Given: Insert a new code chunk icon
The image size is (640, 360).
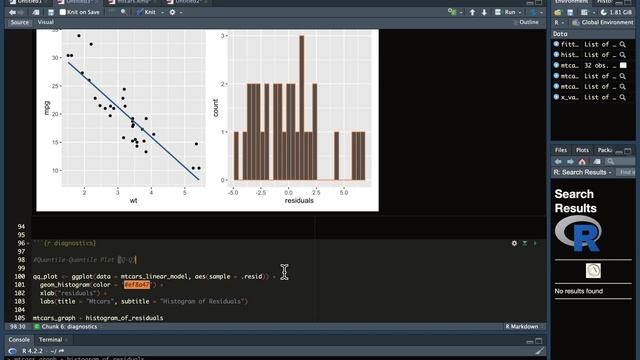Looking at the screenshot, I should 452,12.
